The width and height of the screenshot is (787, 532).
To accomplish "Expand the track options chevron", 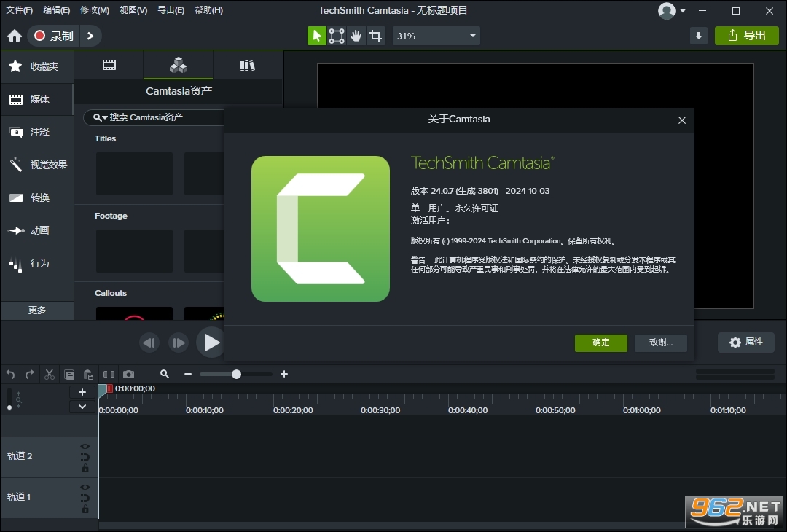I will [x=82, y=407].
